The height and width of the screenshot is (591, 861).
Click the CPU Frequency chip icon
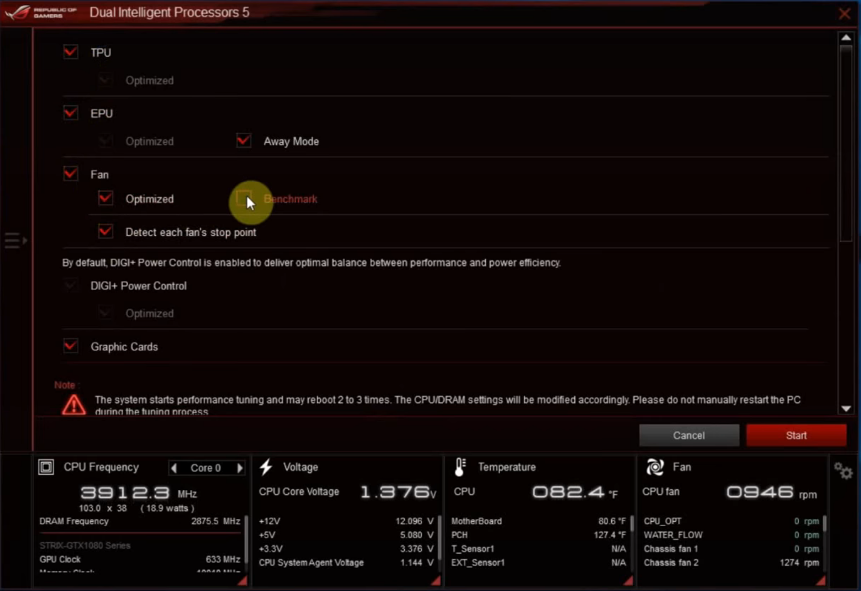(x=46, y=467)
